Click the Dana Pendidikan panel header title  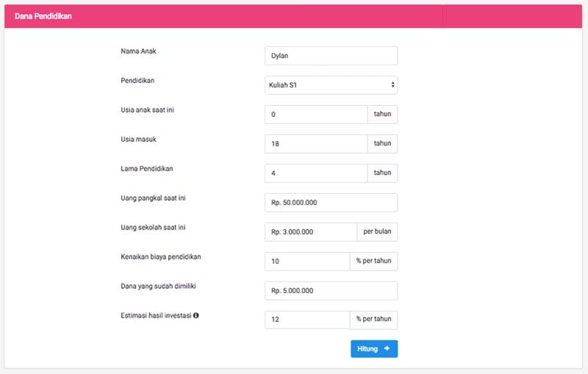point(43,16)
